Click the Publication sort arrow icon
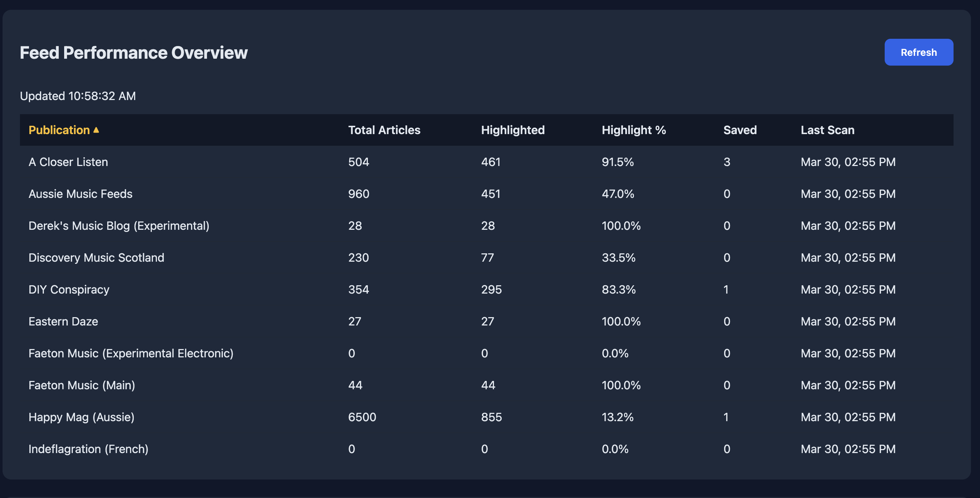The width and height of the screenshot is (980, 498). [96, 130]
